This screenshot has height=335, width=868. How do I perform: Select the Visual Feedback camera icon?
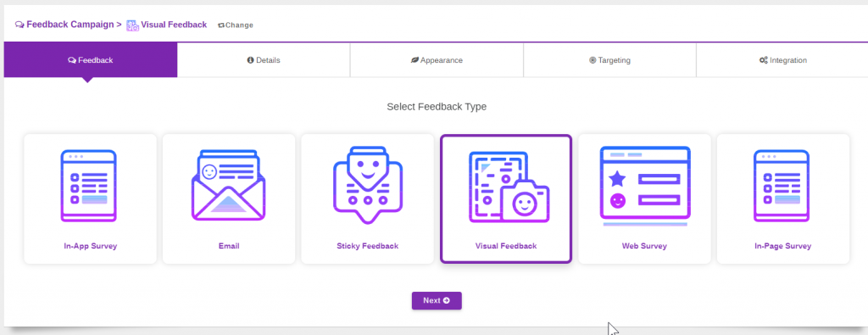509,187
